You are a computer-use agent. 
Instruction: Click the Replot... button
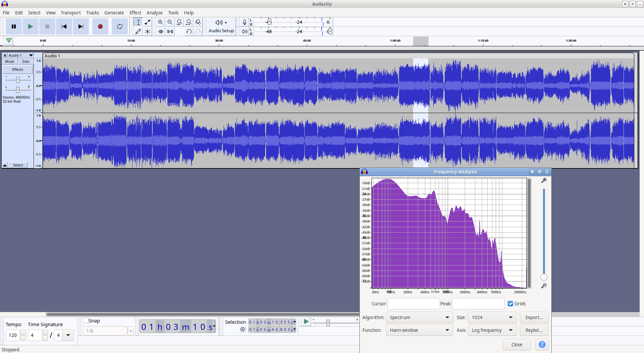[x=534, y=330]
